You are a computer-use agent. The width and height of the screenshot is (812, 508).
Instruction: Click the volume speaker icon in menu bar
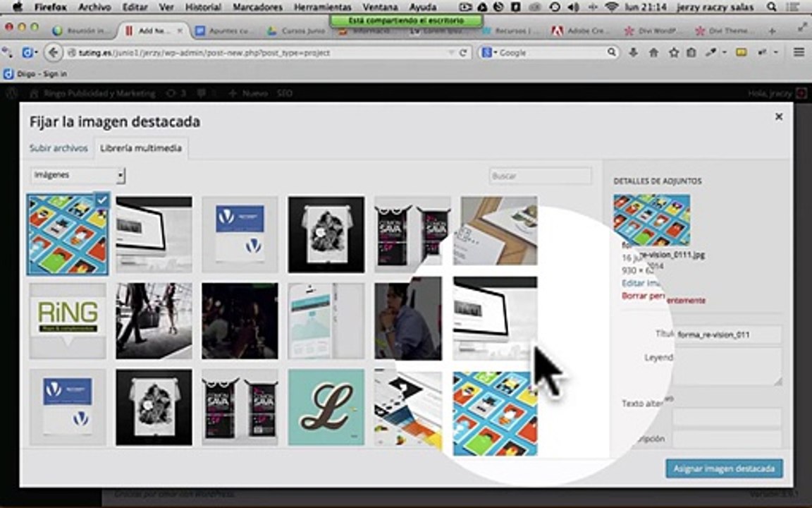[573, 7]
